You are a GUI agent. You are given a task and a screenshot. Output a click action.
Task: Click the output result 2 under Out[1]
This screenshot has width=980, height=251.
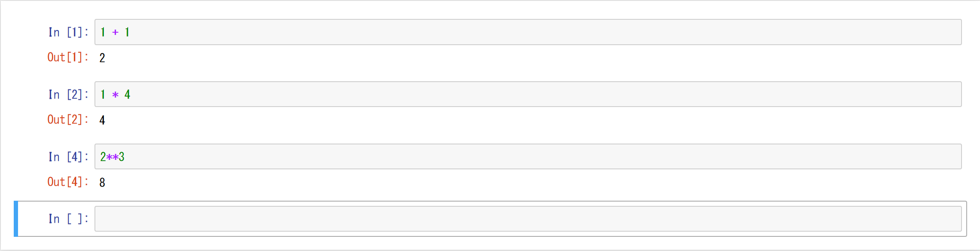coord(102,58)
